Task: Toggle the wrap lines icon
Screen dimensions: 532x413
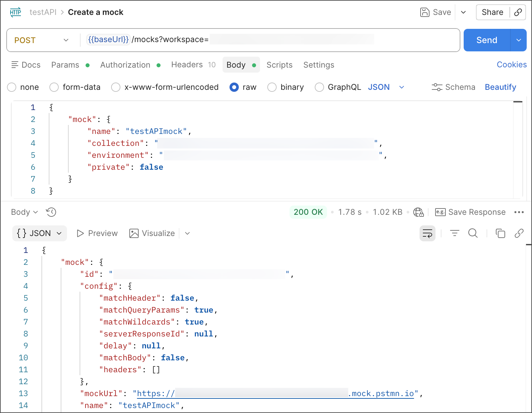Action: [x=428, y=233]
